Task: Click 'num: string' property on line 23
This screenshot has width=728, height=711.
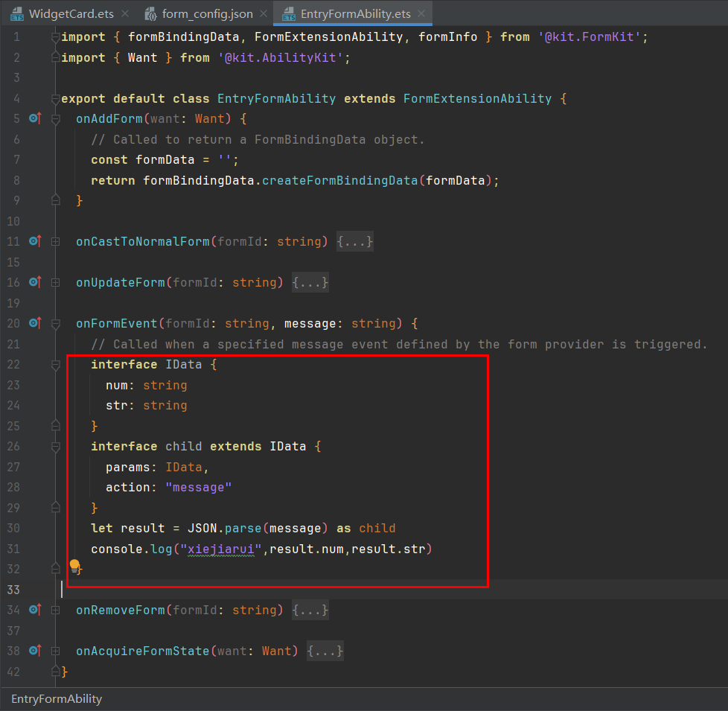Action: pos(146,385)
